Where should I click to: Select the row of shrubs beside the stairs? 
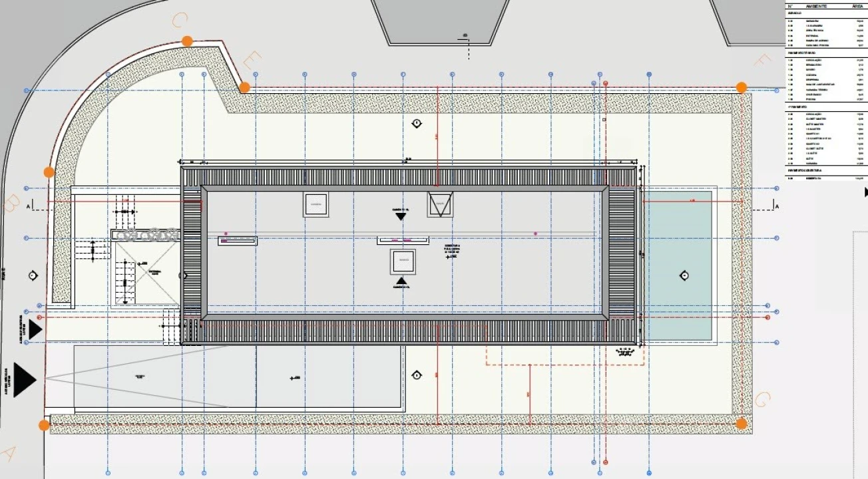[x=146, y=234]
